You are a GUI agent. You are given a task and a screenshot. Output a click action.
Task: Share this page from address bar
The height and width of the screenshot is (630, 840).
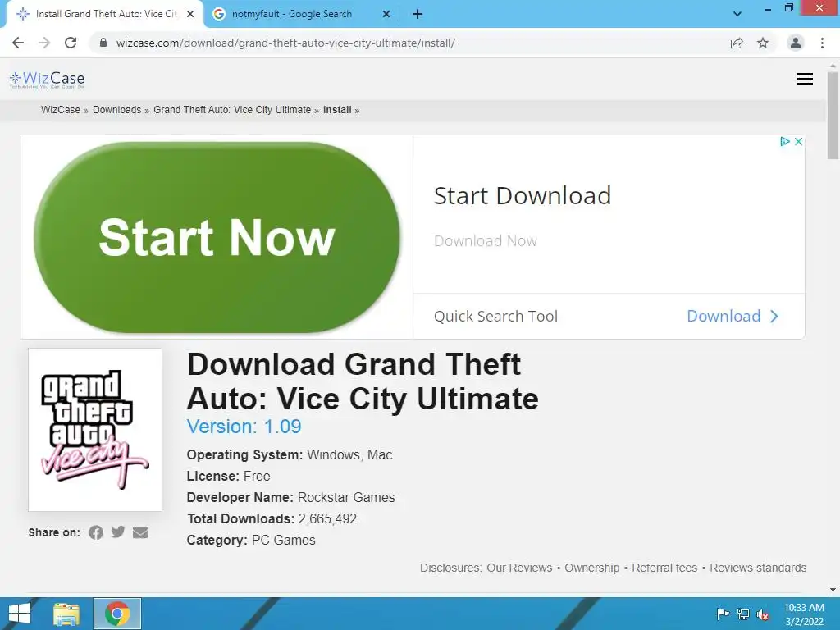click(737, 43)
